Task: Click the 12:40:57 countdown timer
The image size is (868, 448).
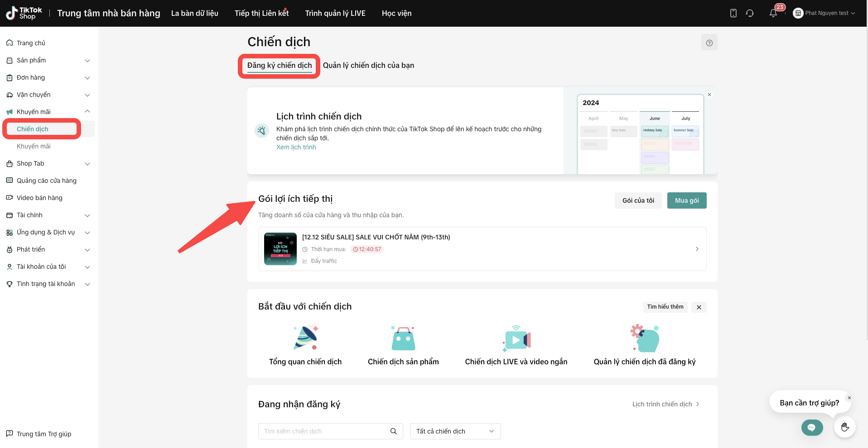Action: pos(367,249)
